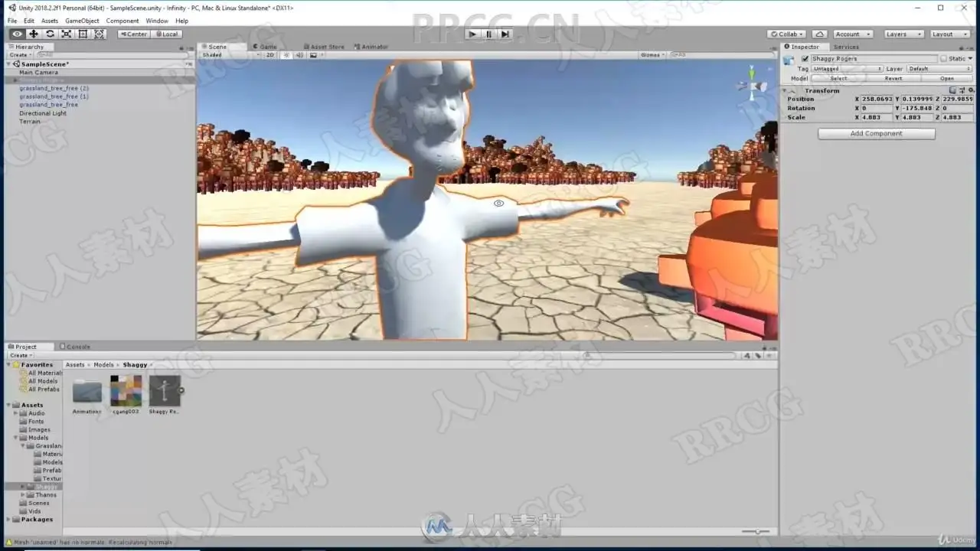Open the Tag Untagged dropdown
Image resolution: width=980 pixels, height=551 pixels.
(847, 69)
